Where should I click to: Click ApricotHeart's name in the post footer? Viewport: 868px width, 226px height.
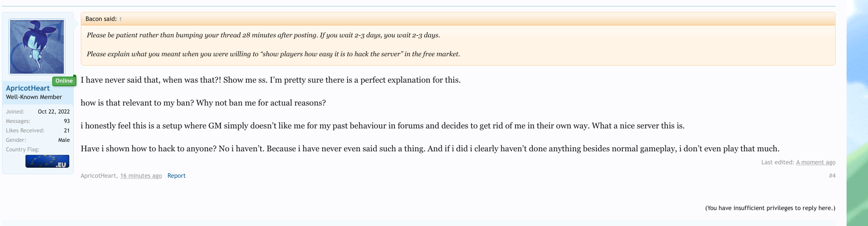(x=98, y=176)
